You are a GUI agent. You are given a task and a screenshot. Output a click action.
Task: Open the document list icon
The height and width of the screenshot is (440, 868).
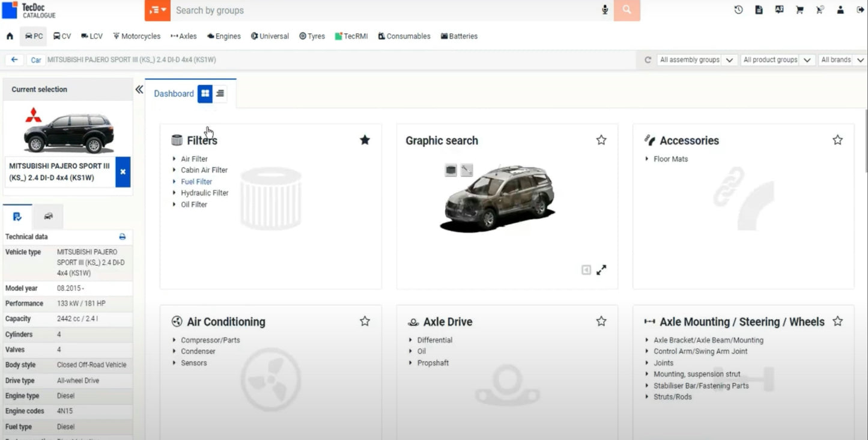click(759, 10)
